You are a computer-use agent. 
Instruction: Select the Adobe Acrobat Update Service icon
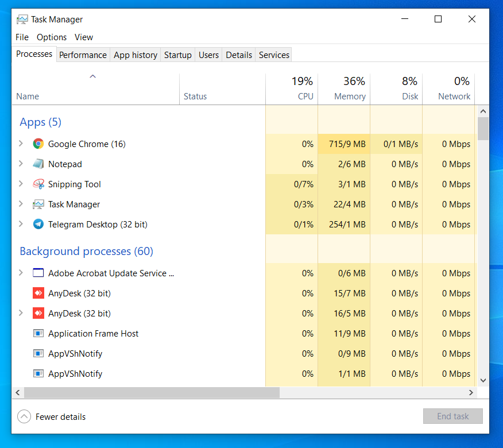[x=38, y=273]
